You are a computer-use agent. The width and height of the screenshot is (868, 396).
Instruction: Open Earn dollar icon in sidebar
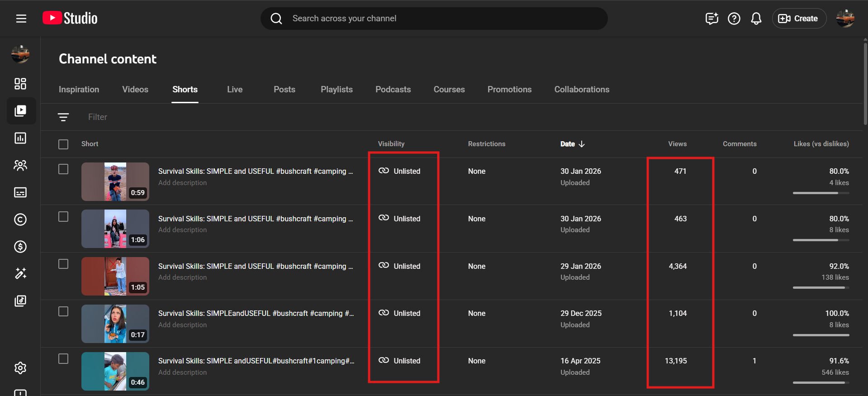(20, 247)
